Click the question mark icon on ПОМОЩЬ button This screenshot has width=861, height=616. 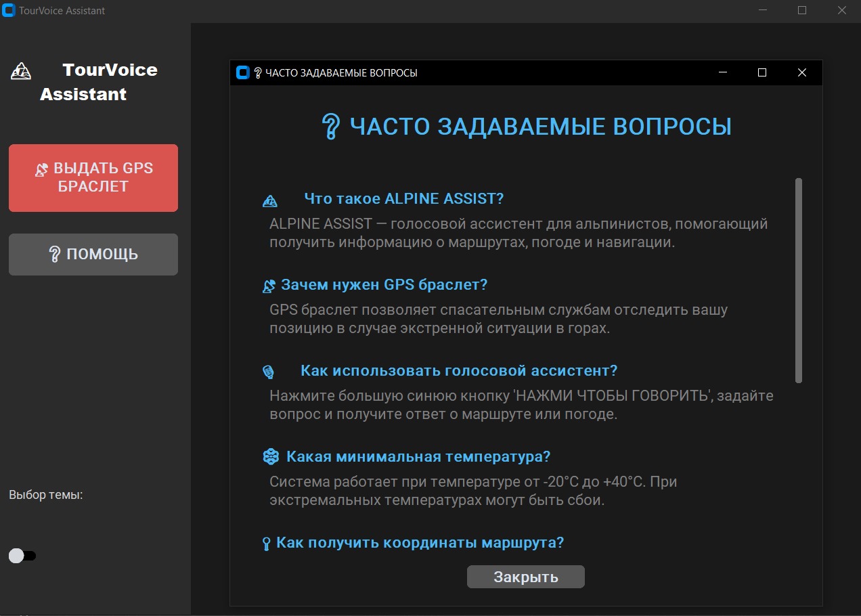(x=56, y=254)
